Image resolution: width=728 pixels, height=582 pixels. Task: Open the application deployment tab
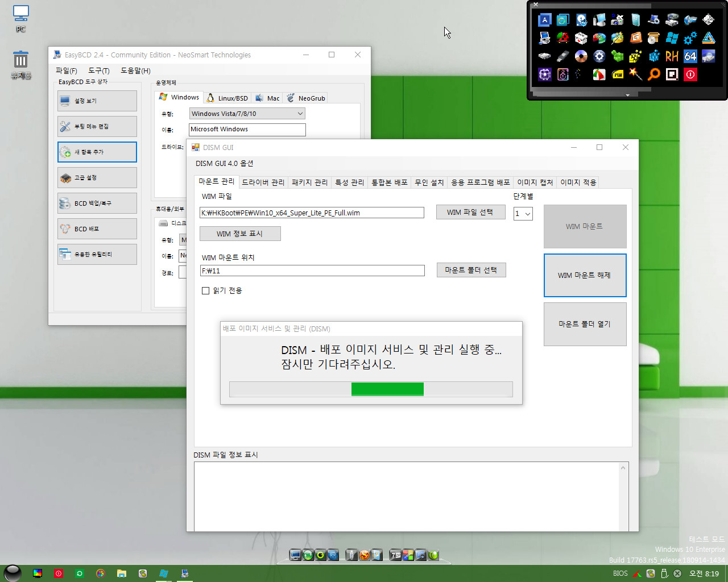pos(480,182)
